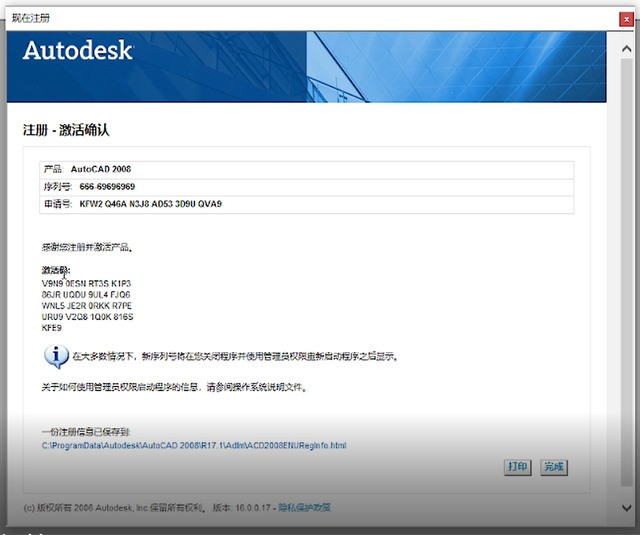
Task: Select the request code KFW2 Q46A N3J8 AD53 3D9U QVA9
Action: [151, 204]
